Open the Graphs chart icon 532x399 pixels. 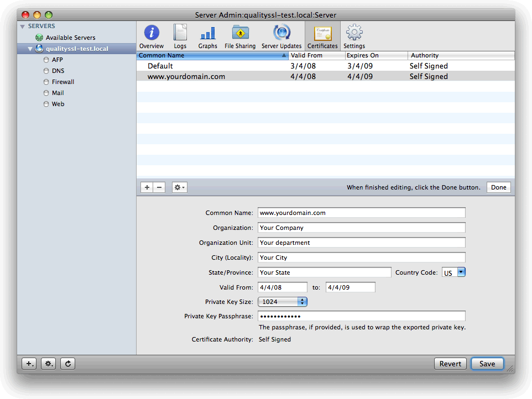[207, 33]
